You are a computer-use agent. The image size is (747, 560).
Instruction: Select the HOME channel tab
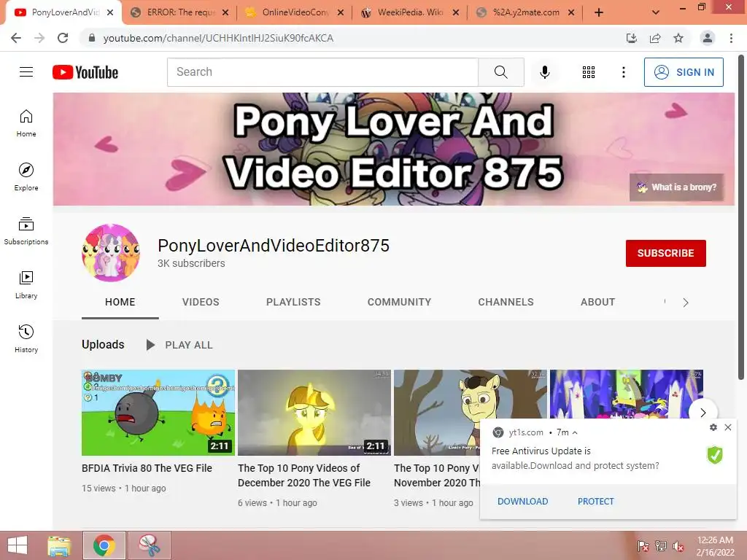(120, 302)
